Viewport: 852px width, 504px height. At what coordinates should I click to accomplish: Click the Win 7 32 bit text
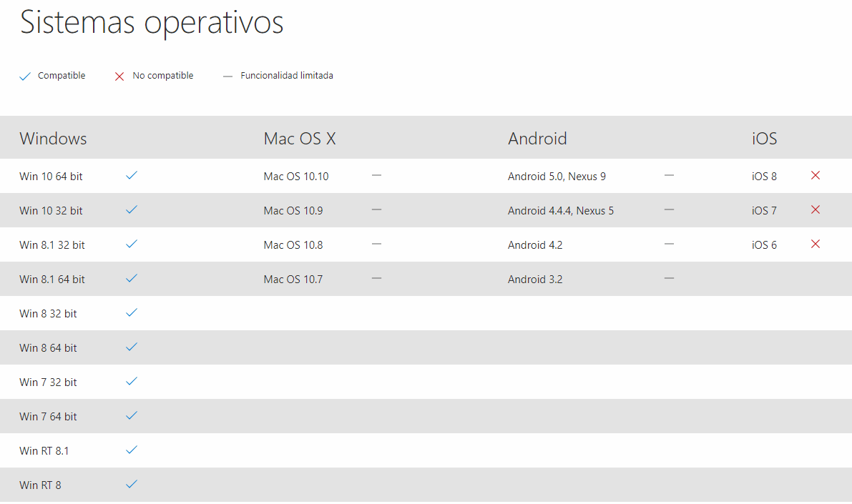[49, 382]
